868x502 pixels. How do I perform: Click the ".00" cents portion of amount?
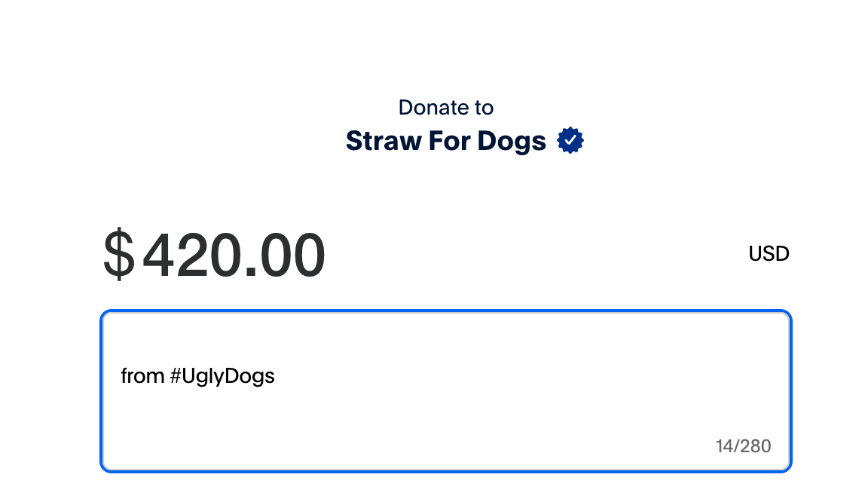(287, 256)
